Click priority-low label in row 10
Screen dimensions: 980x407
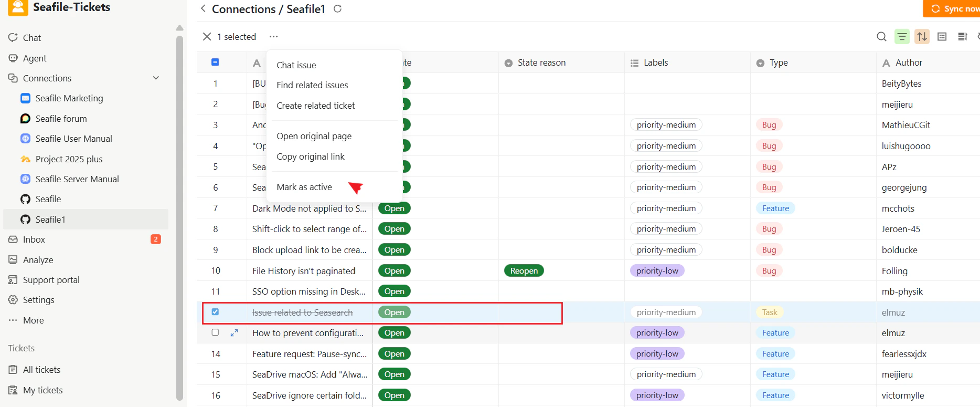657,270
